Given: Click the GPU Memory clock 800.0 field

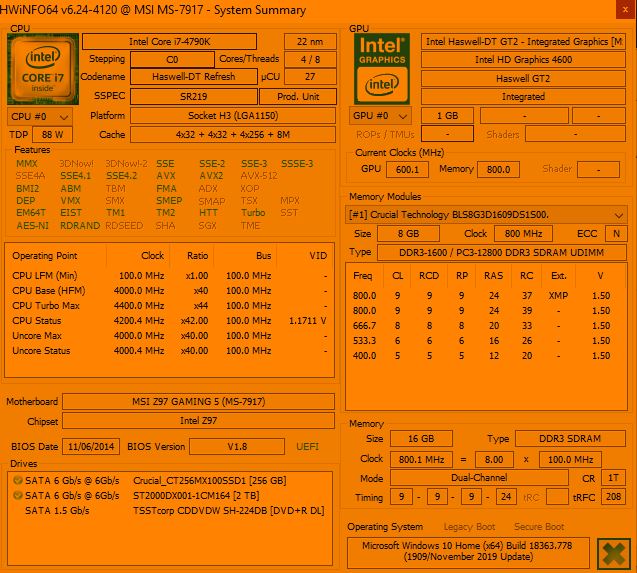Looking at the screenshot, I should pos(498,169).
